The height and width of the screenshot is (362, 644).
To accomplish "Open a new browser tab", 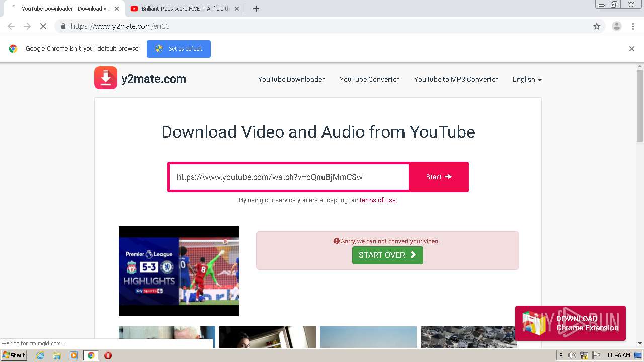I will (x=256, y=9).
